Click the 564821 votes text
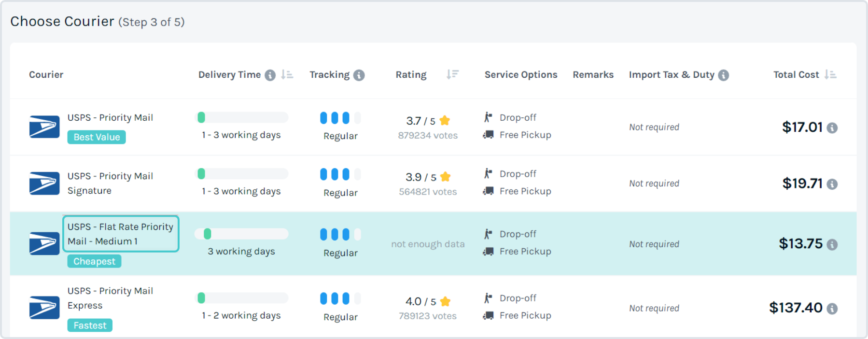The height and width of the screenshot is (339, 868). pyautogui.click(x=428, y=192)
